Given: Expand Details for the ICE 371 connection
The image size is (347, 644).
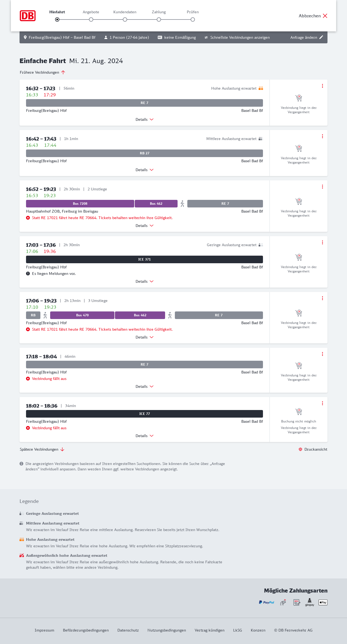Looking at the screenshot, I should [144, 281].
